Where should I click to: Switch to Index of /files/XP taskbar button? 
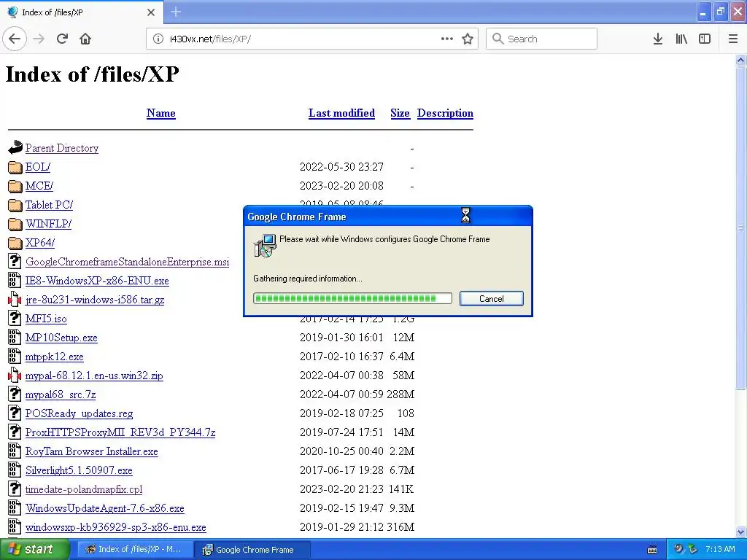pyautogui.click(x=135, y=550)
